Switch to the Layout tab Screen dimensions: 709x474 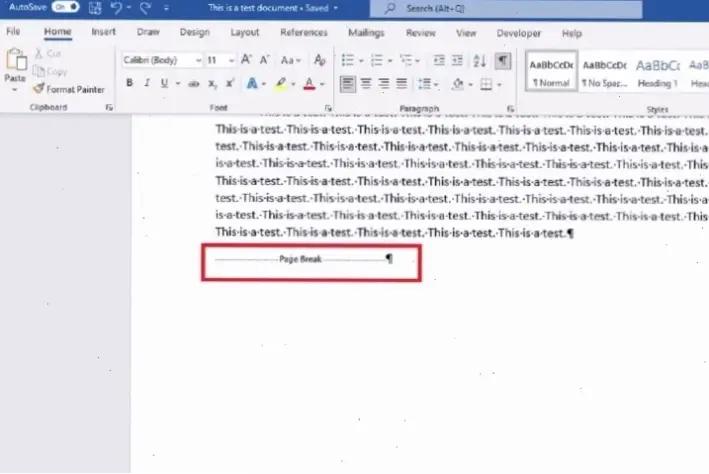tap(245, 33)
